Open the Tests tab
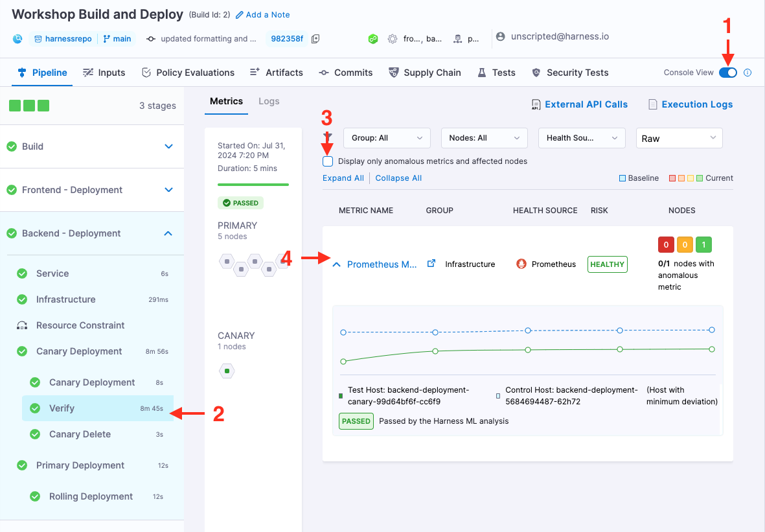This screenshot has height=532, width=765. pyautogui.click(x=496, y=73)
